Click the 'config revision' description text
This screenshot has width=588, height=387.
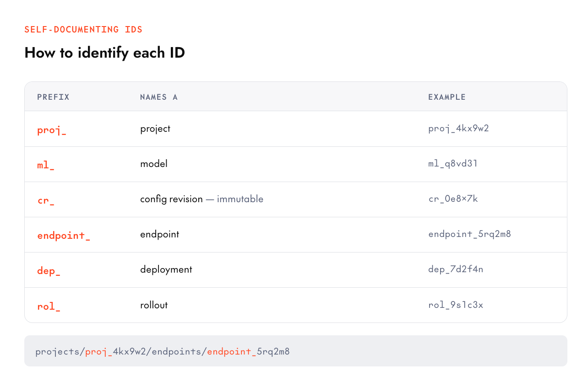(171, 199)
